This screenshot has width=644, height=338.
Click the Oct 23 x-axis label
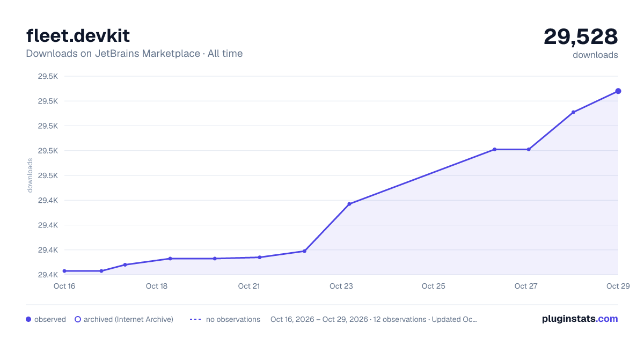(x=341, y=286)
